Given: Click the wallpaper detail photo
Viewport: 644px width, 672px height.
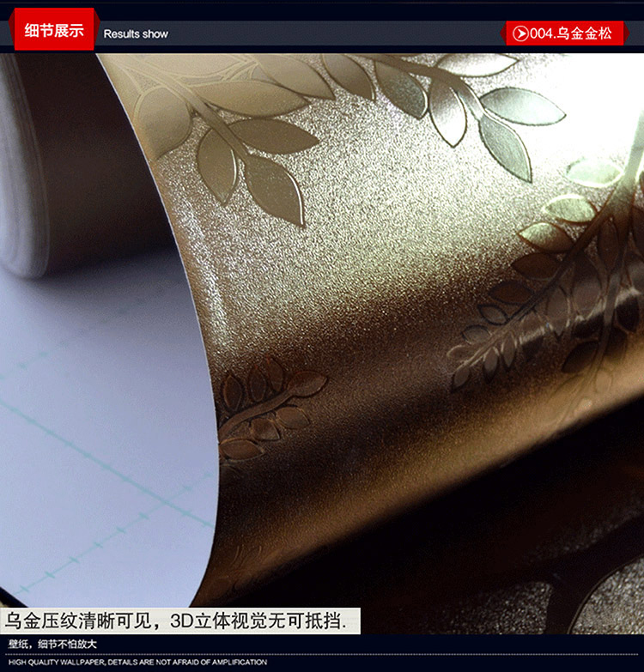Looking at the screenshot, I should click(322, 342).
